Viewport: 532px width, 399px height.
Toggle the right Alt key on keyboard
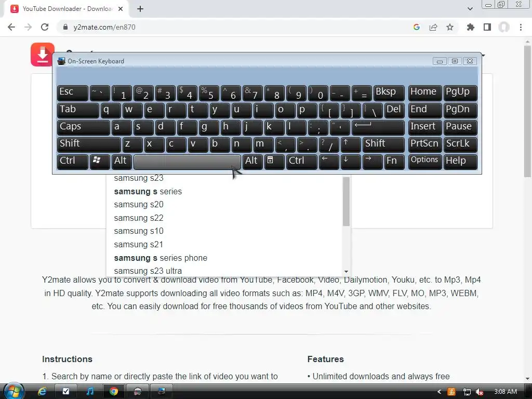(x=252, y=162)
